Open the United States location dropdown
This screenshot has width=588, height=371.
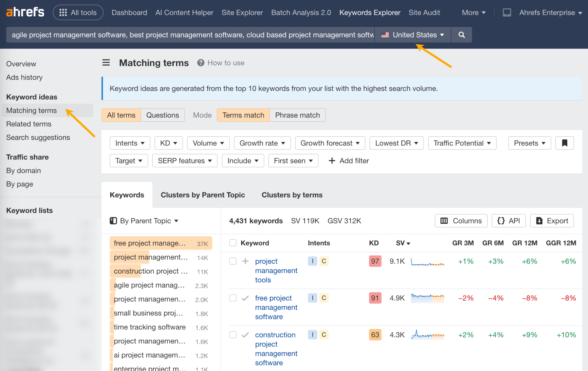pyautogui.click(x=412, y=34)
